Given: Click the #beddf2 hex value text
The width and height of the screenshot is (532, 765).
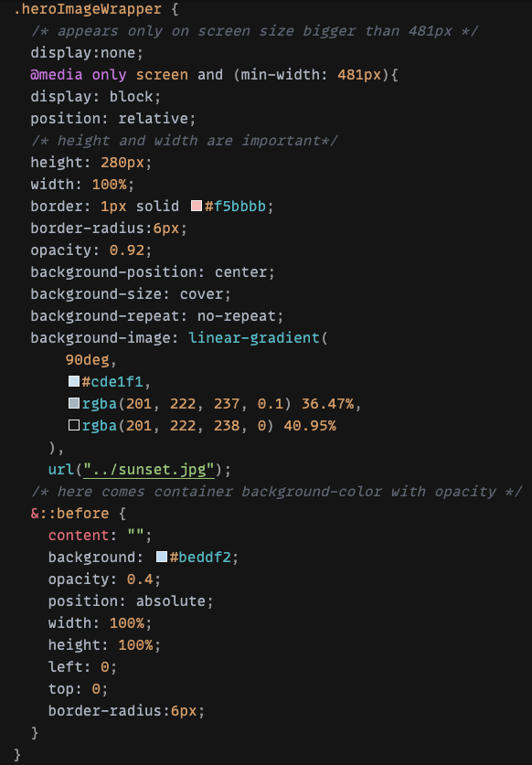Looking at the screenshot, I should [x=200, y=558].
